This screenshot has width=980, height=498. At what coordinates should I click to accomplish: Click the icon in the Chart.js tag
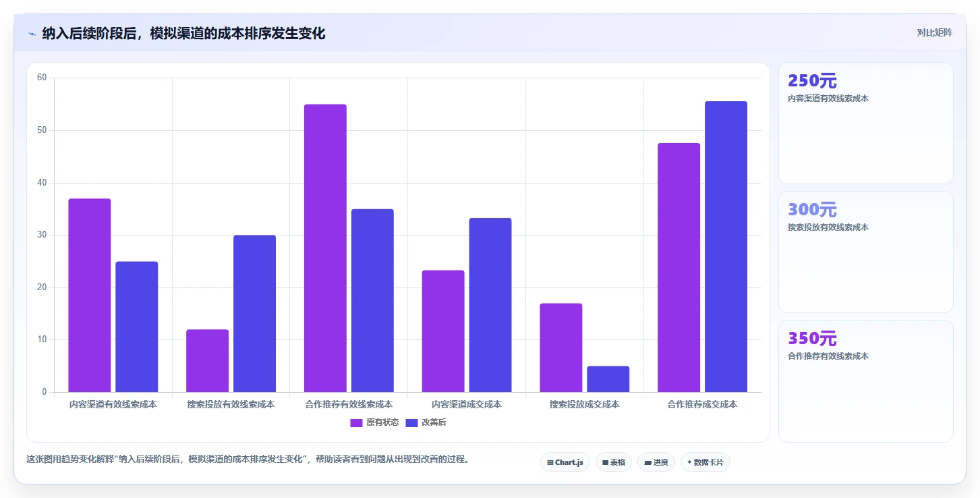pyautogui.click(x=550, y=463)
